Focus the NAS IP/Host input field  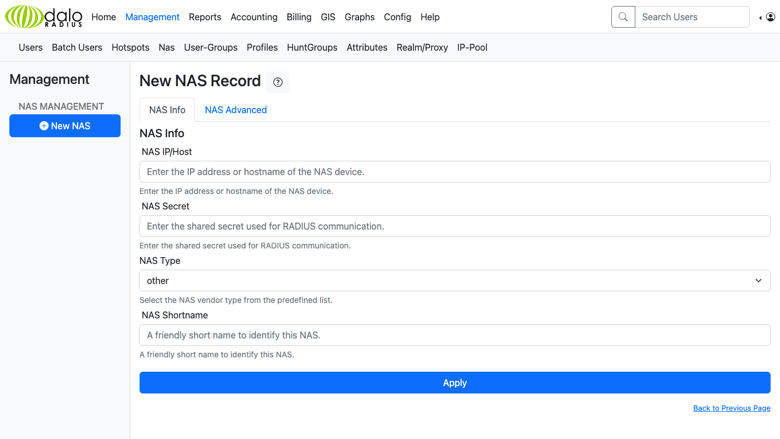[x=455, y=172]
